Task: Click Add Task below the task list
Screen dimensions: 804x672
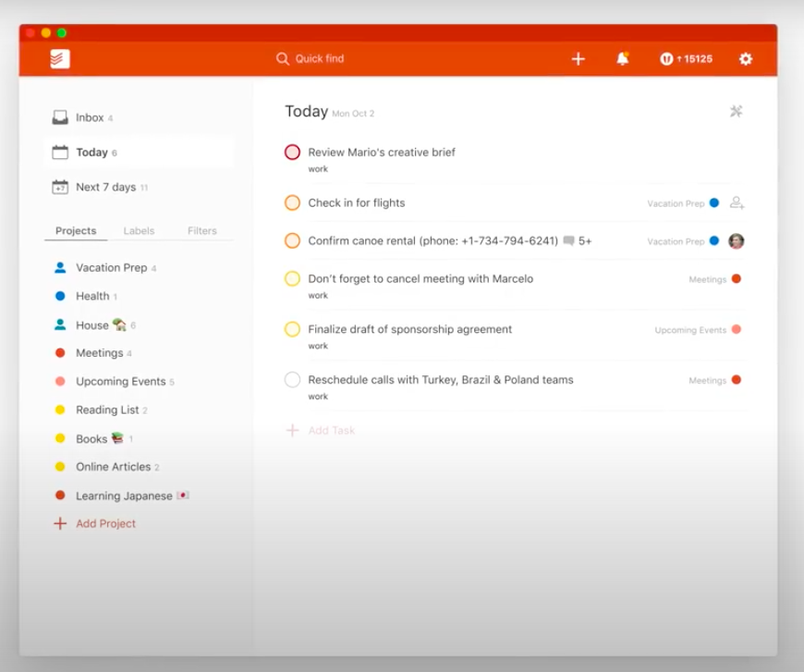Action: click(x=330, y=431)
